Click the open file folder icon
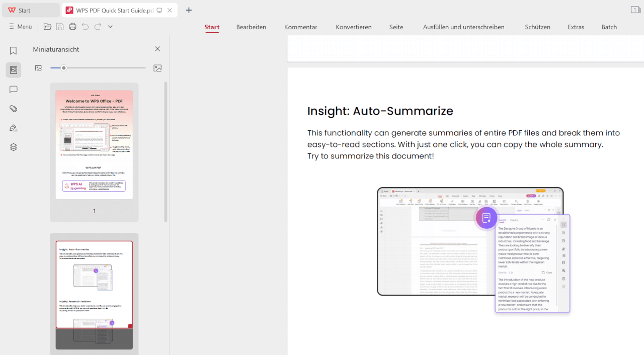644x355 pixels. (47, 27)
